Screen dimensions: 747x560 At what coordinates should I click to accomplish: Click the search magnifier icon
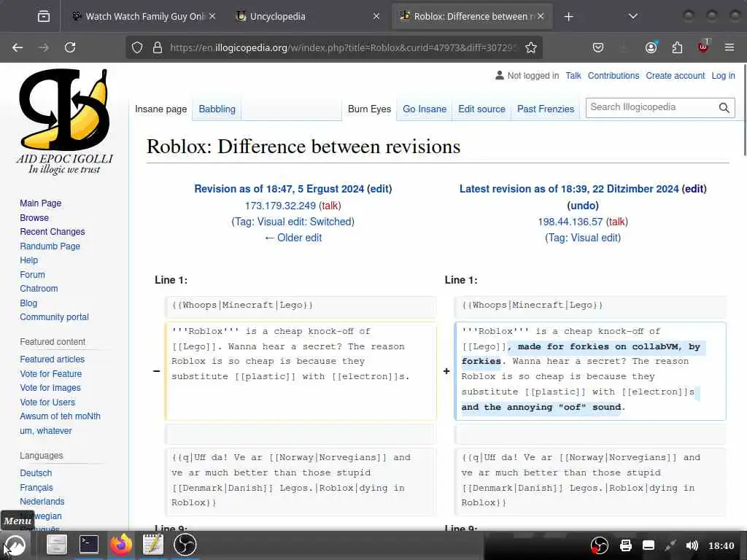(x=724, y=108)
